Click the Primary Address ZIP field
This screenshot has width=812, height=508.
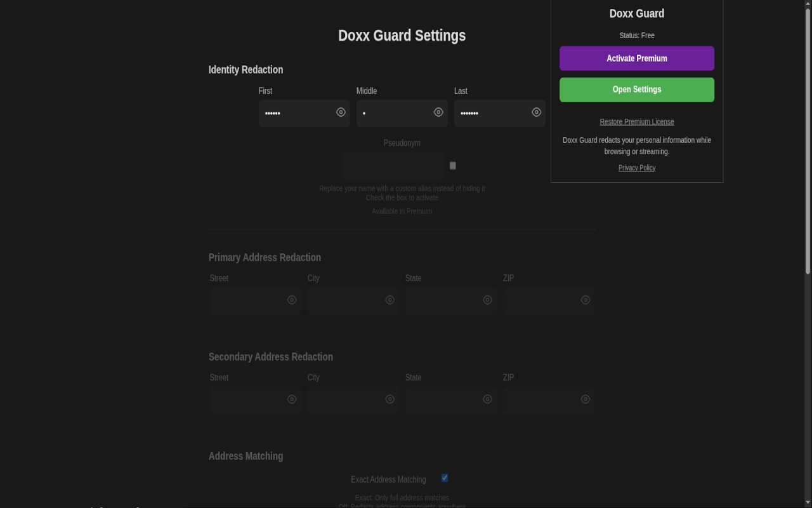point(549,300)
